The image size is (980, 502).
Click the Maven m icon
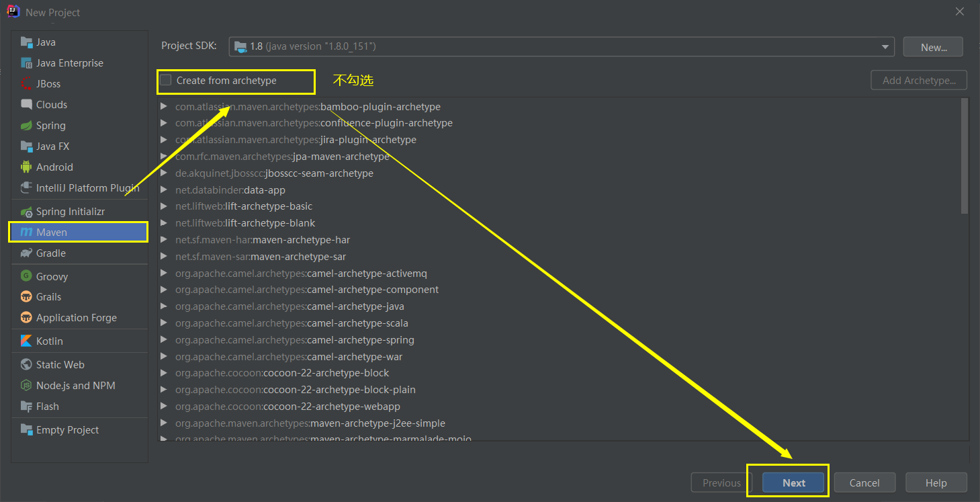coord(26,232)
